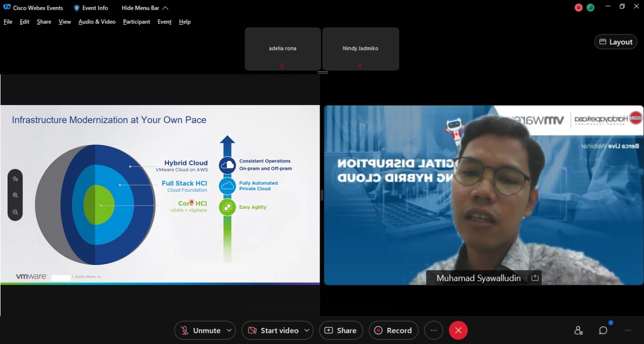Zoom in on the shared slide
The height and width of the screenshot is (344, 644).
(15, 195)
